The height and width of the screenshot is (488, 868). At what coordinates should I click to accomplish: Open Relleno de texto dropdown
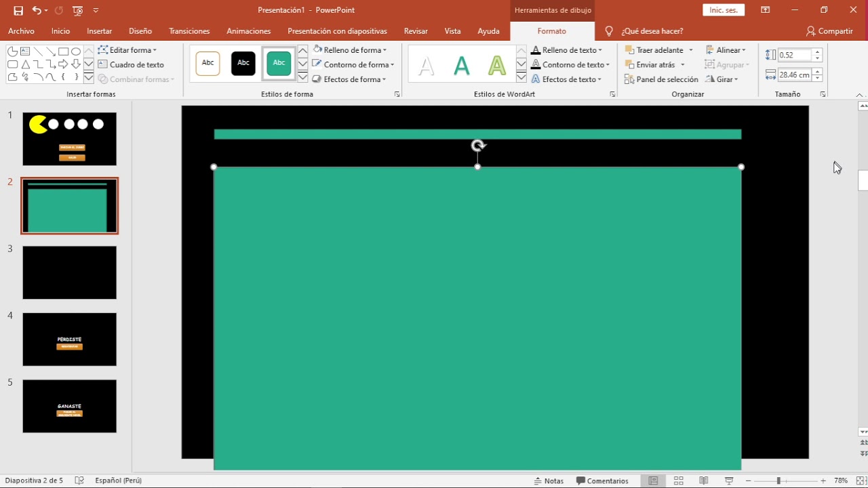pos(567,50)
